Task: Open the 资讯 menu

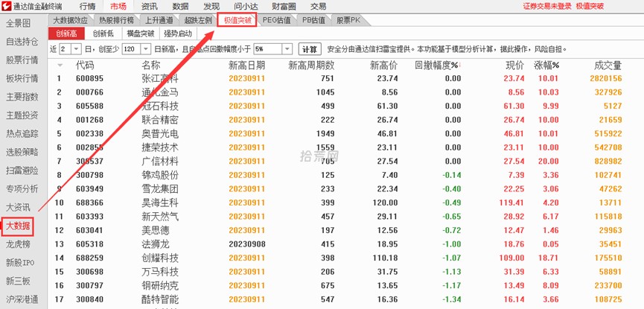Action: 149,6
